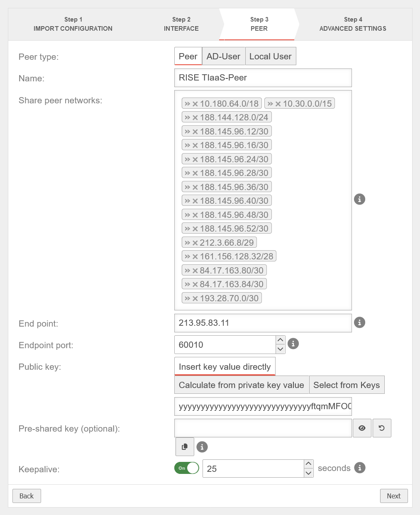420x515 pixels.
Task: Click info icon below the pre-shared key field
Action: click(x=202, y=447)
